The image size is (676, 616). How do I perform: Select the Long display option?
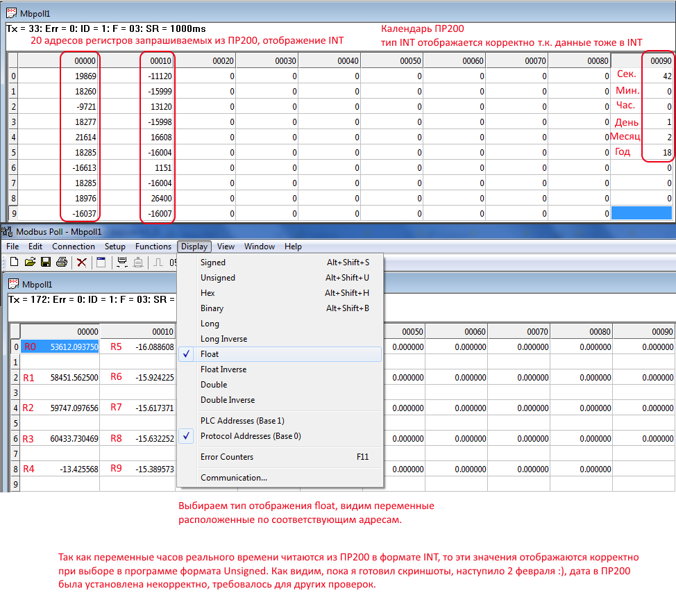click(x=280, y=324)
